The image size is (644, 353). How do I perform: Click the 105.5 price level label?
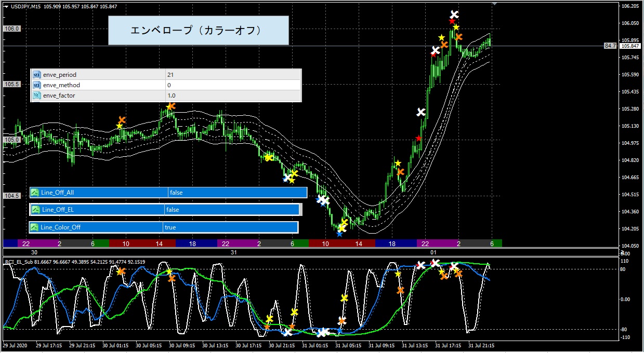[x=11, y=84]
